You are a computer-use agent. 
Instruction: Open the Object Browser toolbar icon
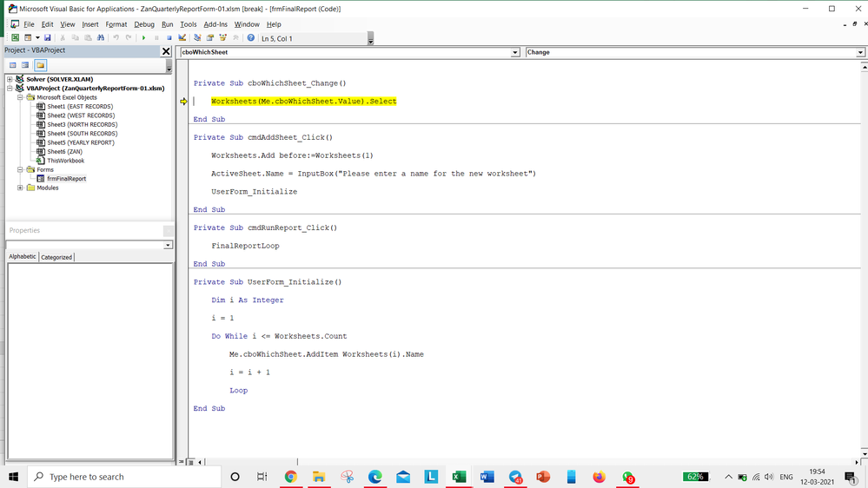pyautogui.click(x=223, y=37)
